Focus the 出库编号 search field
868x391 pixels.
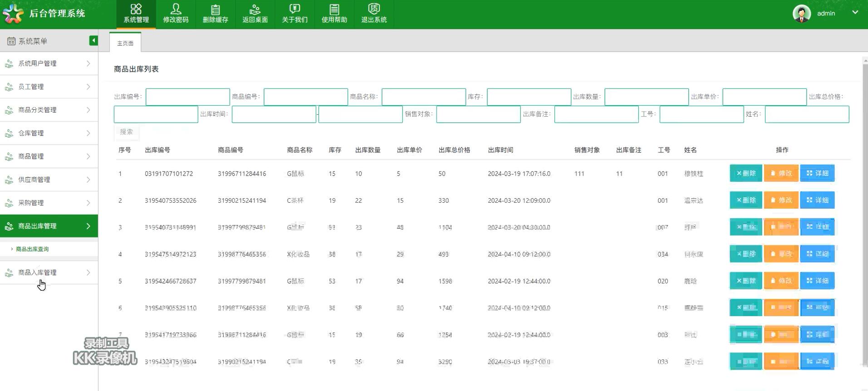tap(188, 97)
